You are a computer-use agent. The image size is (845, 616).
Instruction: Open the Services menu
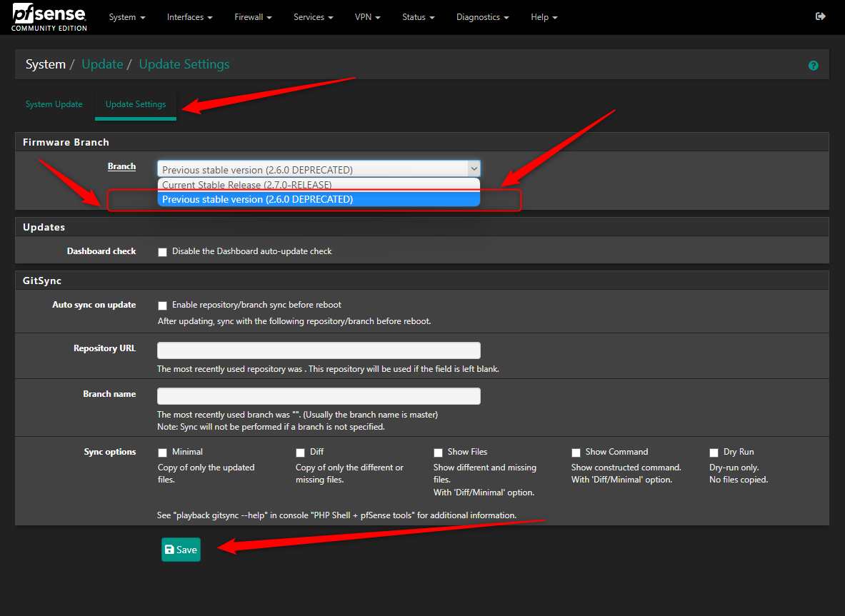coord(313,17)
